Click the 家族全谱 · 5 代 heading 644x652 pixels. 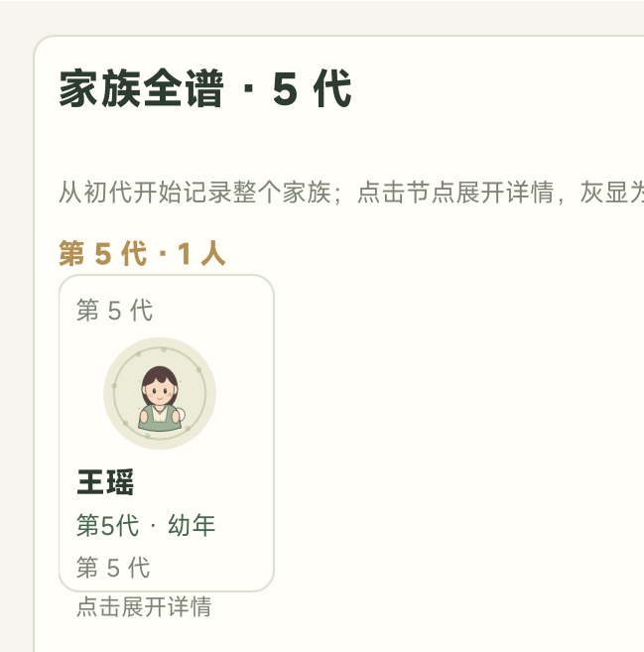point(205,88)
